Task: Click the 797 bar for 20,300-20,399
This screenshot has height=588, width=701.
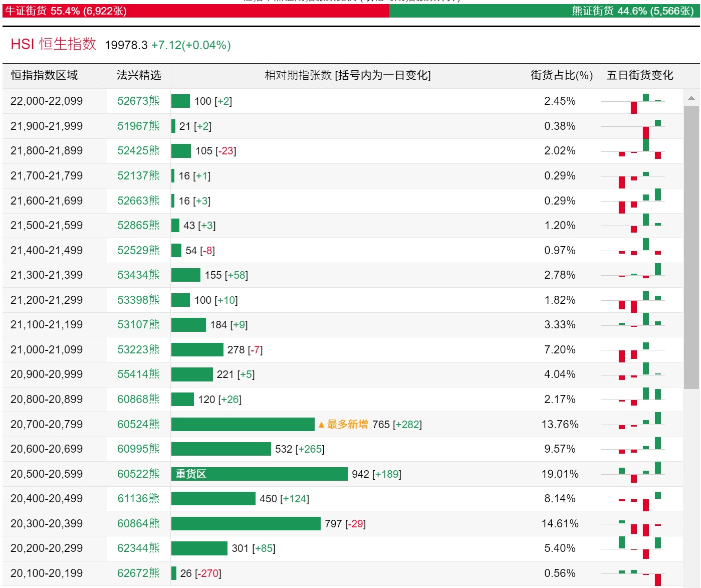Action: coord(246,523)
